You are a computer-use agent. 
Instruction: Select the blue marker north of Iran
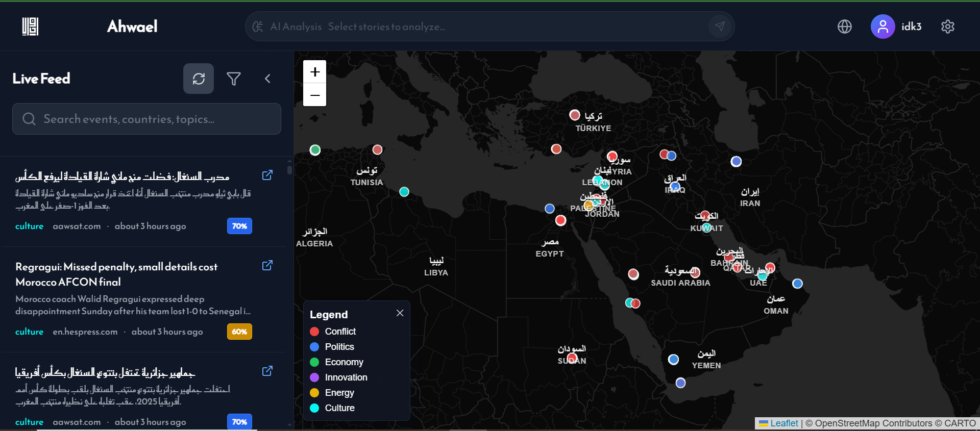coord(736,161)
